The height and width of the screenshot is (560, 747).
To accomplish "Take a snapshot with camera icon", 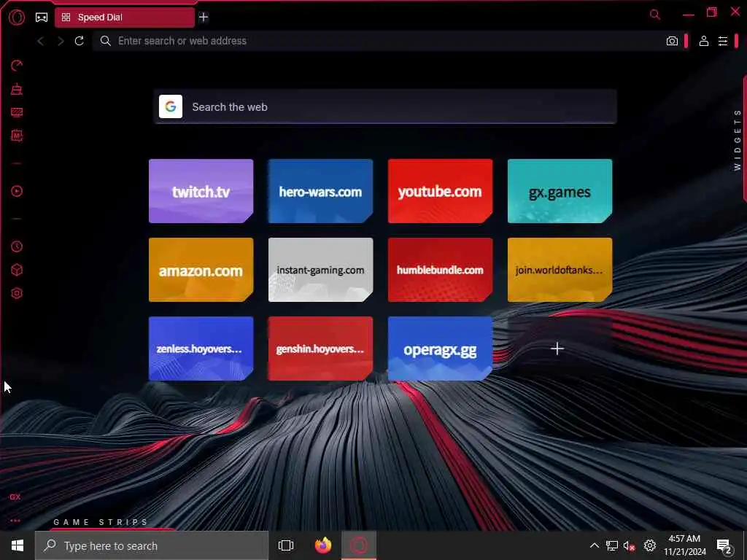I will click(x=672, y=41).
